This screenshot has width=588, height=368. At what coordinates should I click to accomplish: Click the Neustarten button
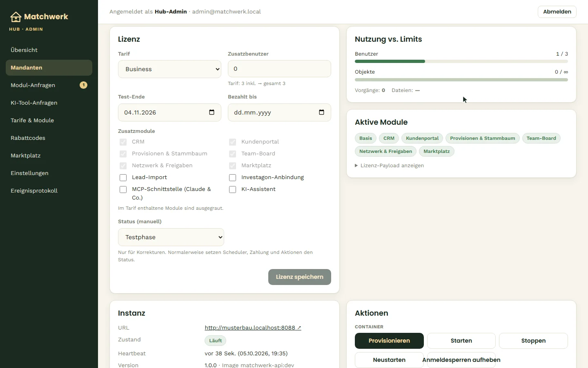pyautogui.click(x=389, y=360)
